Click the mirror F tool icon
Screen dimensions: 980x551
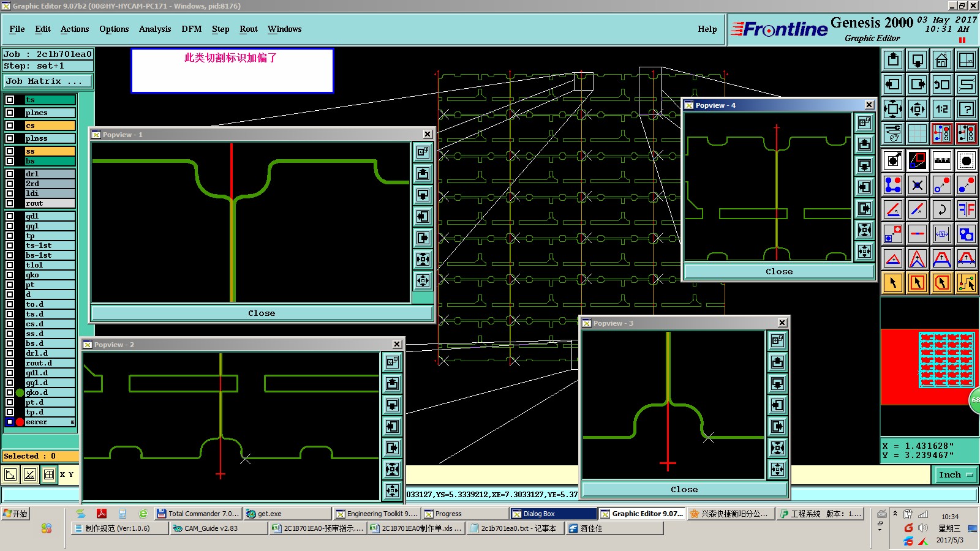pyautogui.click(x=967, y=209)
